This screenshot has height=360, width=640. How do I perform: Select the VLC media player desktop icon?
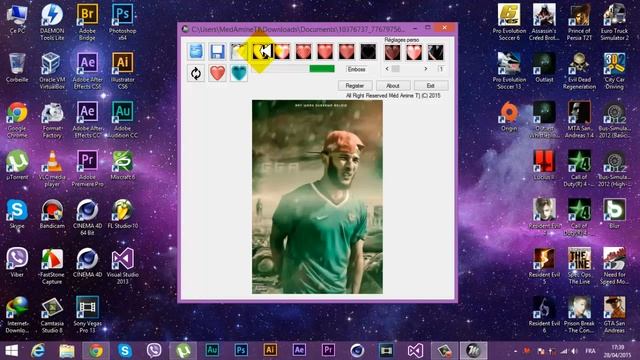[x=52, y=169]
